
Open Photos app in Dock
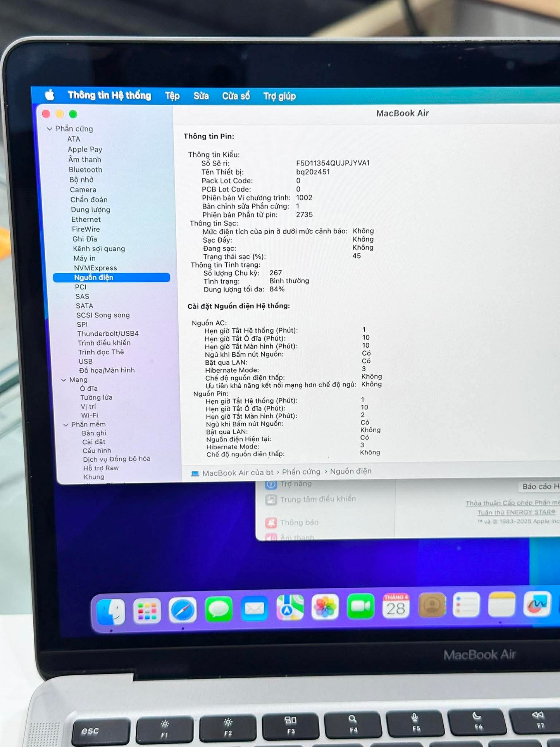pos(325,607)
